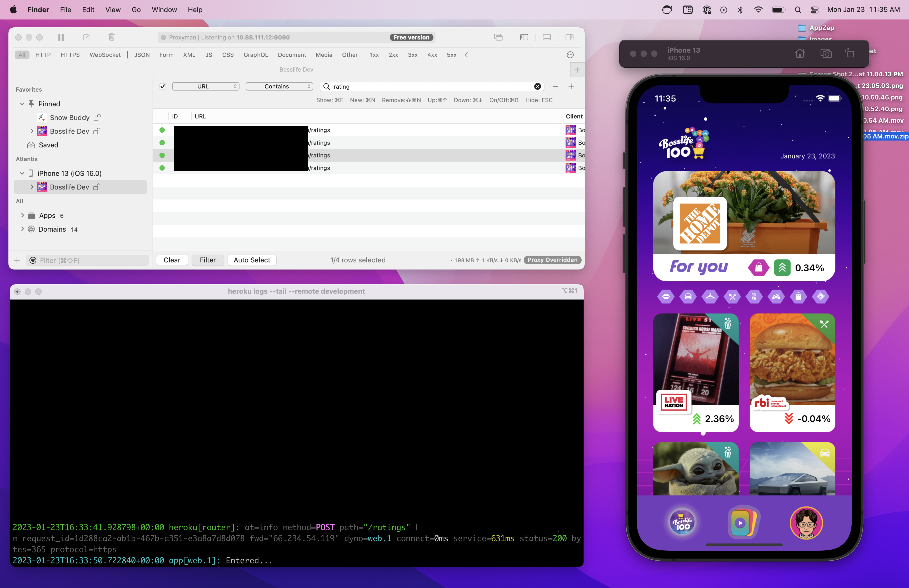This screenshot has width=909, height=588.
Task: Collapse the iPhone 13 (iOS 16.0) device tree
Action: (22, 173)
